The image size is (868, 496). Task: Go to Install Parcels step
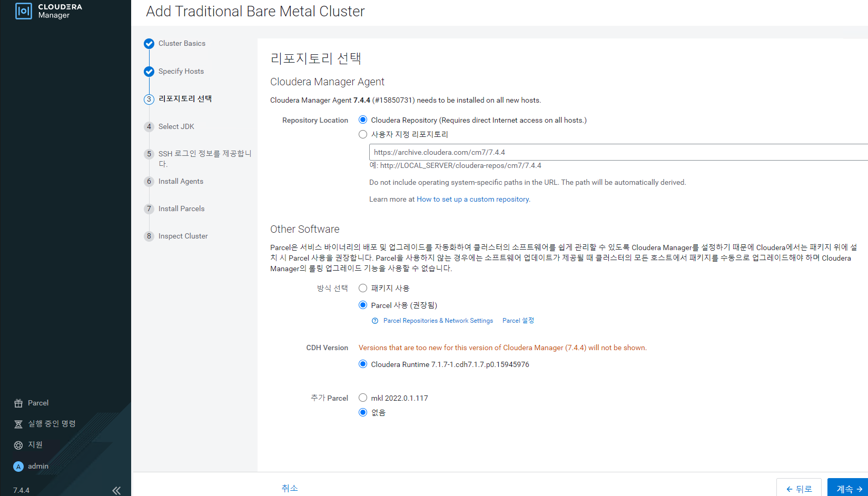tap(182, 209)
